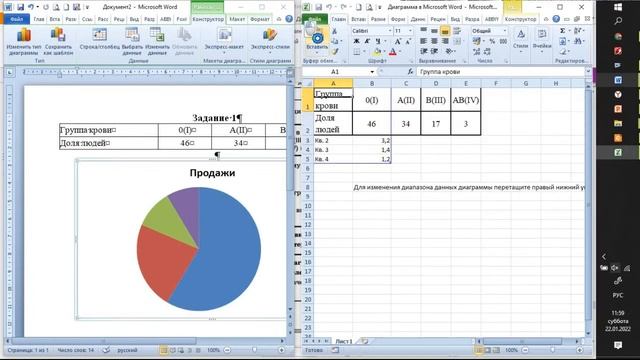The image size is (640, 360).
Task: Open Формат tab in Word
Action: coord(260,19)
